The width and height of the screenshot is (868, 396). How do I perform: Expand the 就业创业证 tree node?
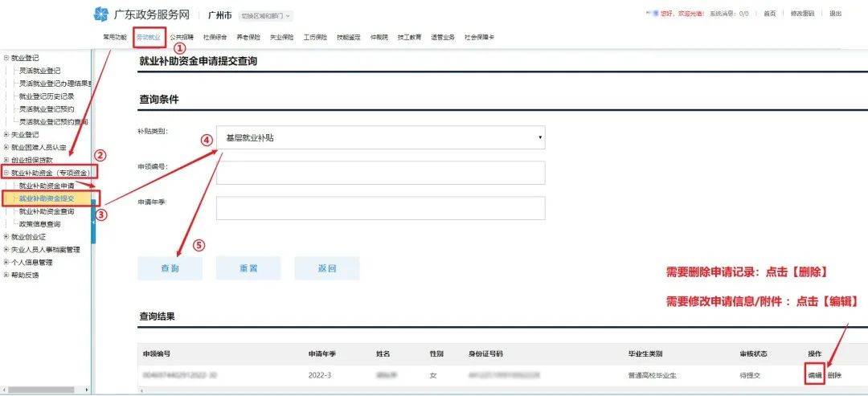pyautogui.click(x=6, y=237)
